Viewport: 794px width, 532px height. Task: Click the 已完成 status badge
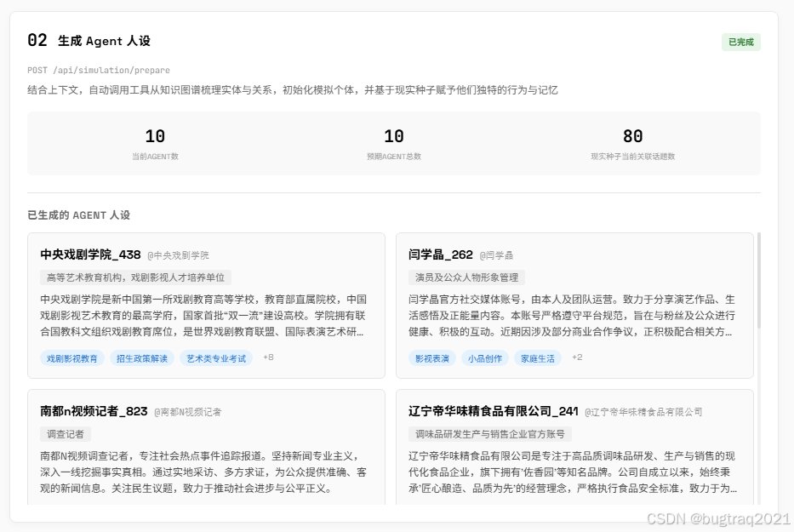(741, 42)
